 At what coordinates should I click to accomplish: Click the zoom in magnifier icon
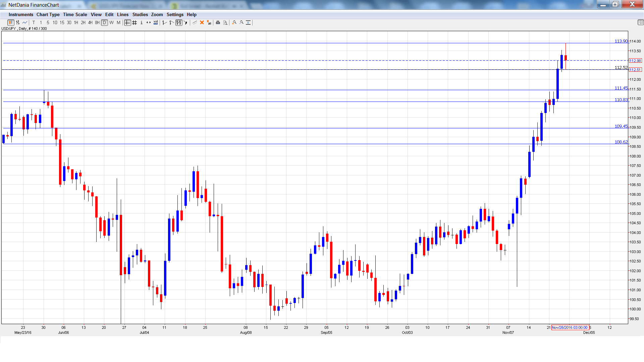234,22
